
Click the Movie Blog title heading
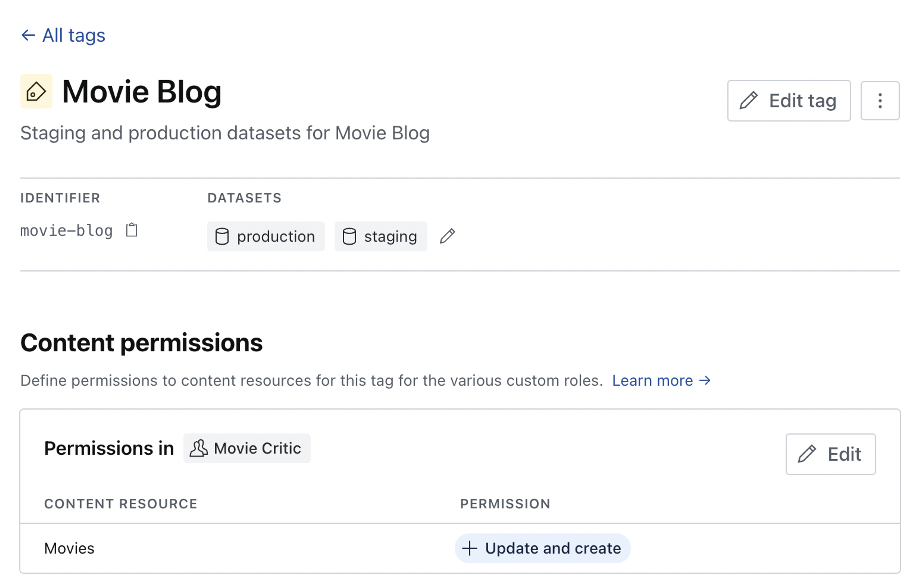[142, 92]
